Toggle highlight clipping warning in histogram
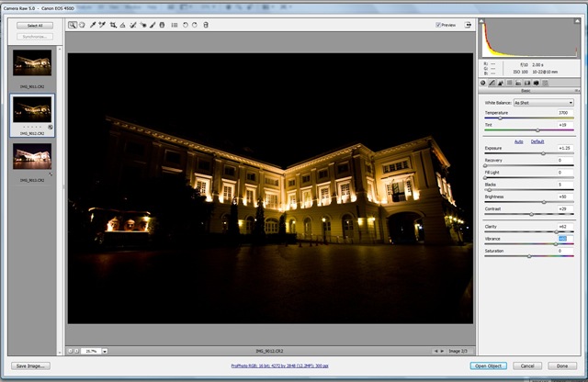The width and height of the screenshot is (588, 382). [x=577, y=21]
